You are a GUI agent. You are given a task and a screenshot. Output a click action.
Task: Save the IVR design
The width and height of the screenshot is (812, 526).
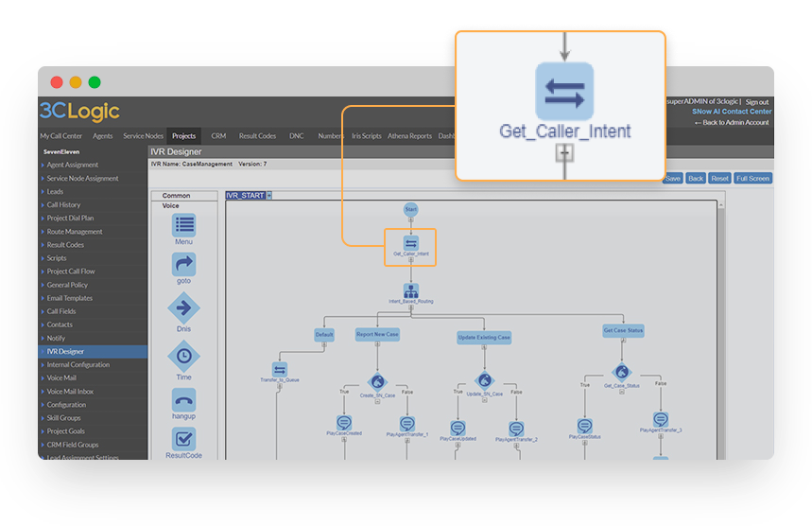tap(673, 178)
